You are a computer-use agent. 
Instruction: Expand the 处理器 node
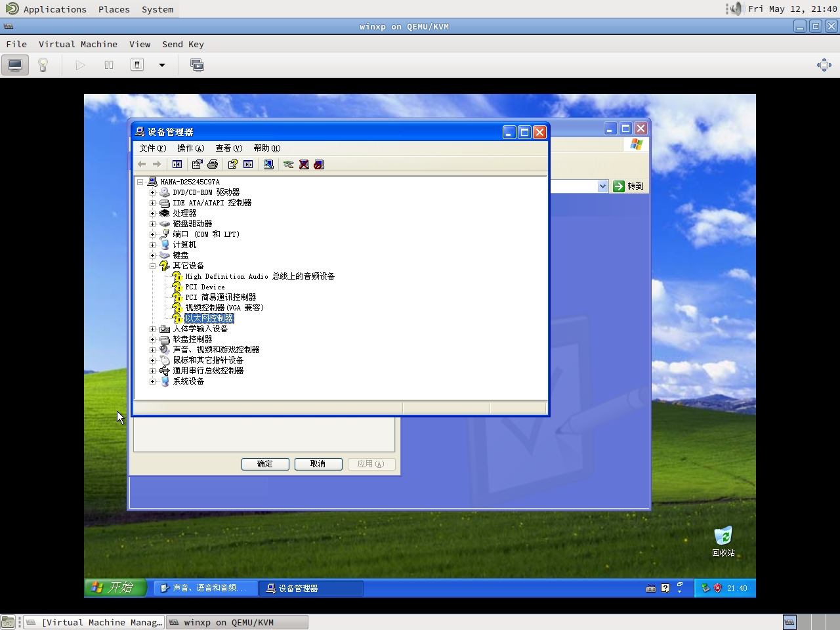pyautogui.click(x=152, y=213)
